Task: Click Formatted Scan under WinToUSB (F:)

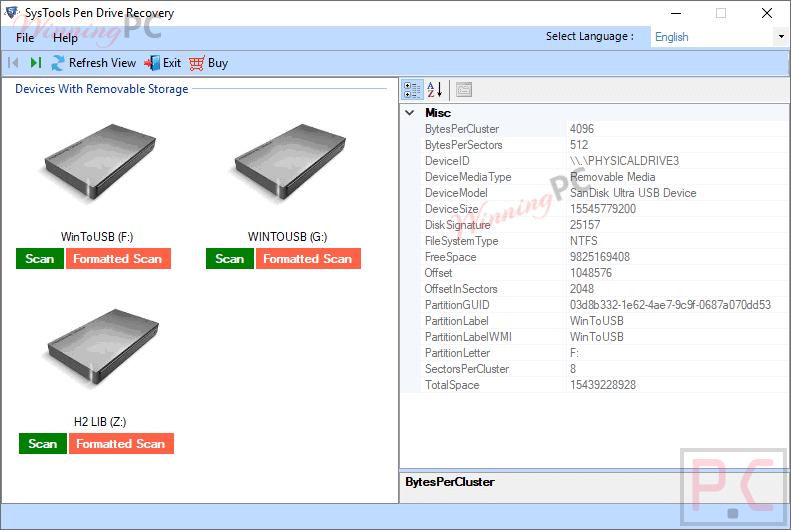Action: click(x=118, y=259)
